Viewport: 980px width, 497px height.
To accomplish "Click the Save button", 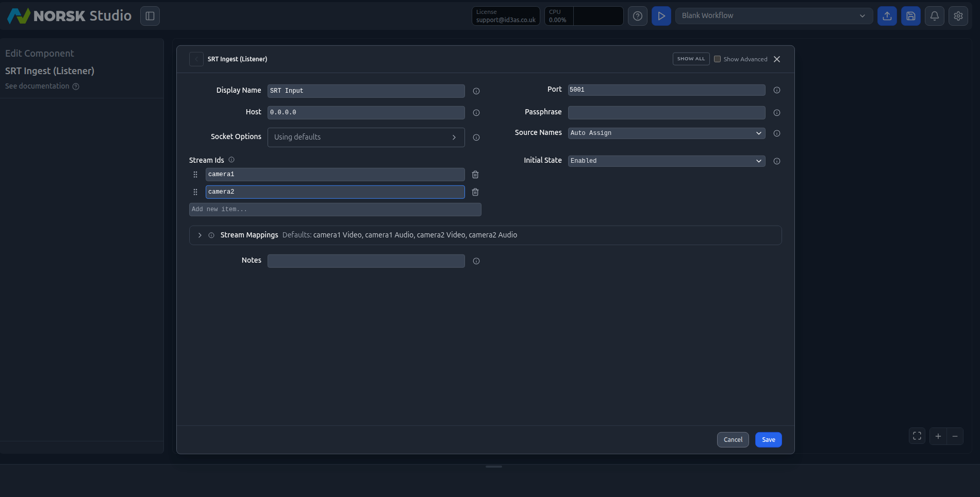I will pos(768,439).
